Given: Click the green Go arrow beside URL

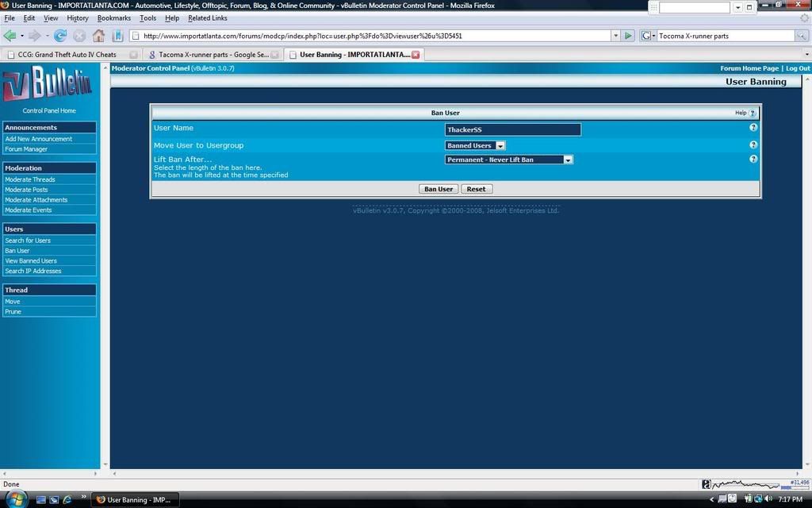Looking at the screenshot, I should 628,36.
